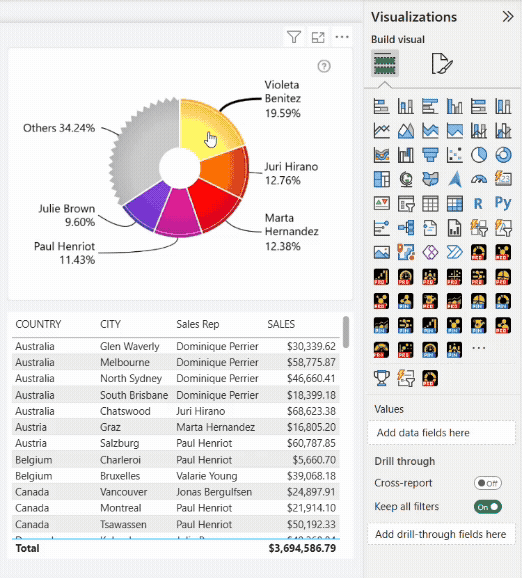Screen dimensions: 522x578
Task: Insert a stacked area chart visual
Action: 430,131
